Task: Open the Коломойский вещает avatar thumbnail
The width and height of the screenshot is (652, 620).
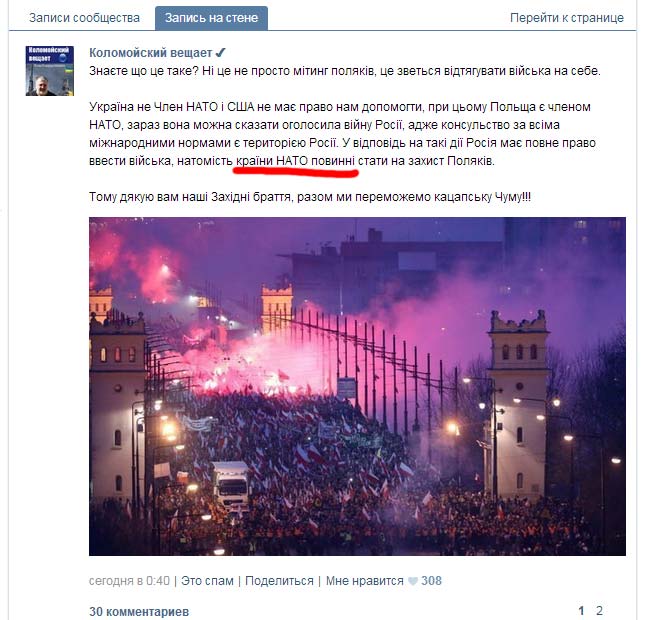Action: coord(49,71)
